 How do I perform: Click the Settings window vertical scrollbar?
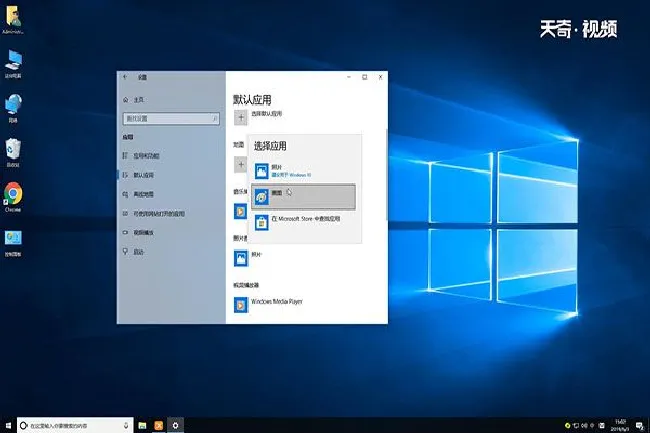pyautogui.click(x=386, y=174)
